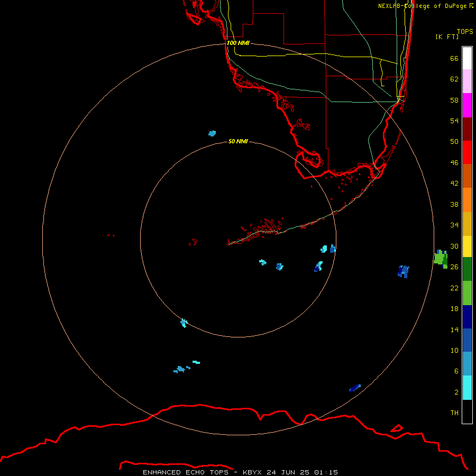This screenshot has width=476, height=476.
Task: Click the dark red maroon legend swatch
Action: [x=467, y=129]
